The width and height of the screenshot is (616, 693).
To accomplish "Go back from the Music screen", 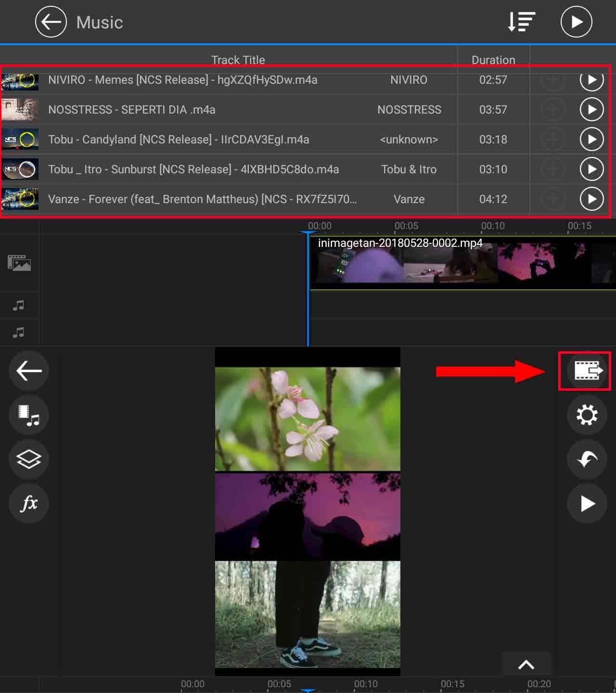I will coord(51,22).
